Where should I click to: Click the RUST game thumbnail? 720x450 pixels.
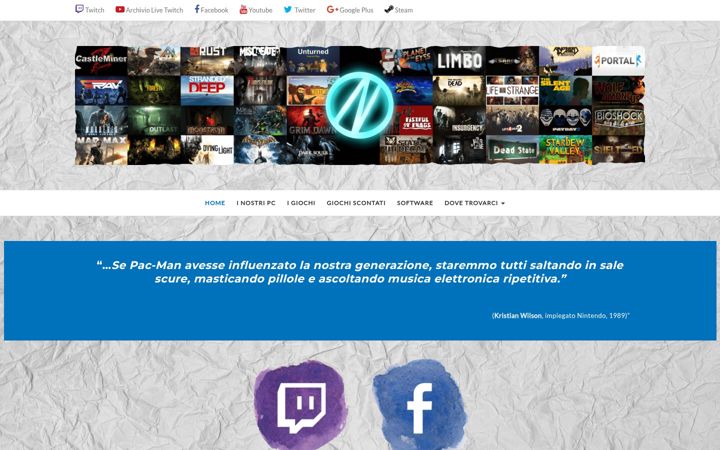coord(207,61)
